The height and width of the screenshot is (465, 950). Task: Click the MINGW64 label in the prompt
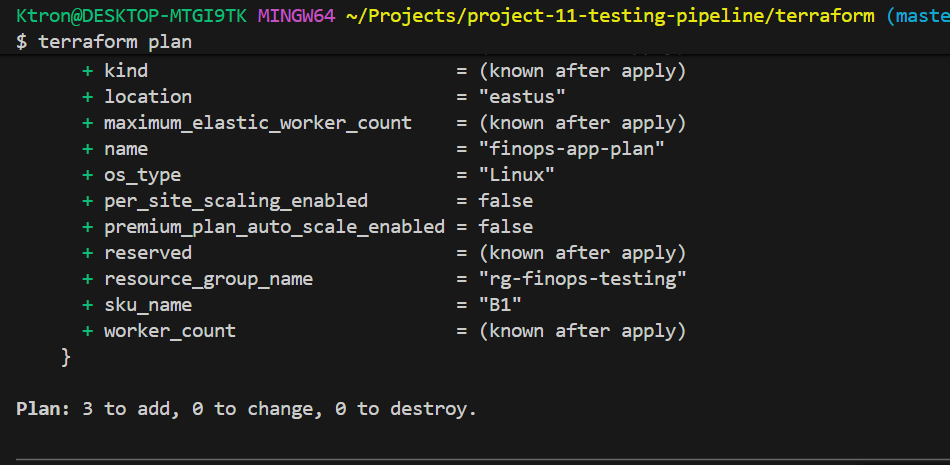(296, 17)
